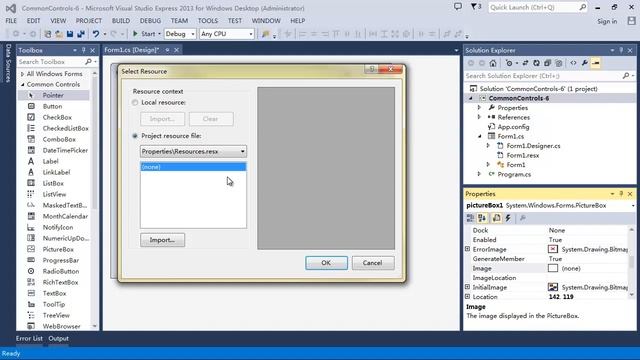Open the TOOLS menu
Viewport: 640px width, 360px height.
[x=208, y=21]
